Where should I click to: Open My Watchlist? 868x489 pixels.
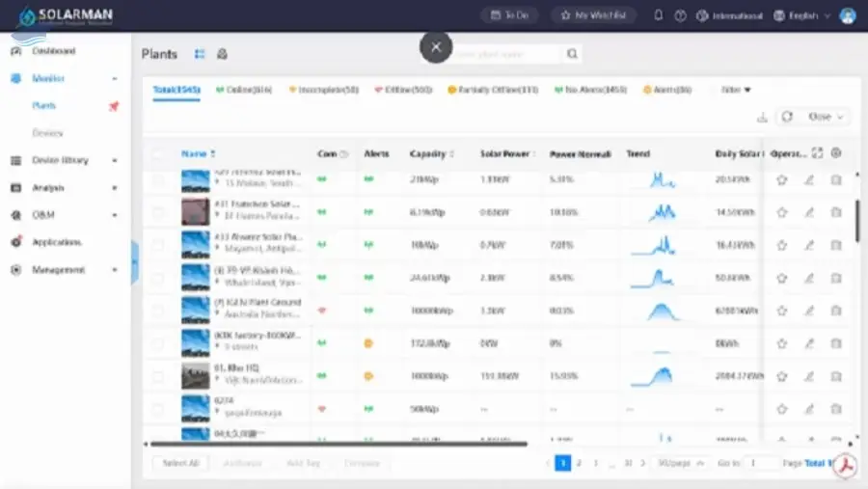(x=593, y=15)
